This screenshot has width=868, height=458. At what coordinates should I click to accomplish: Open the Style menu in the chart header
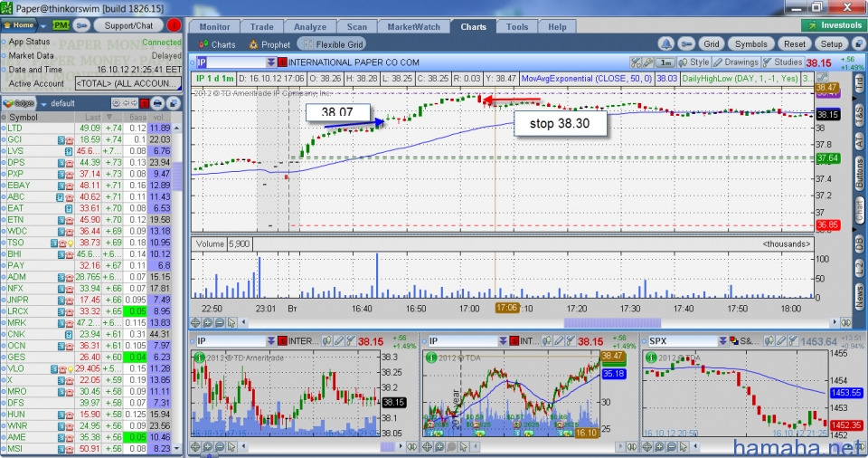tap(694, 62)
